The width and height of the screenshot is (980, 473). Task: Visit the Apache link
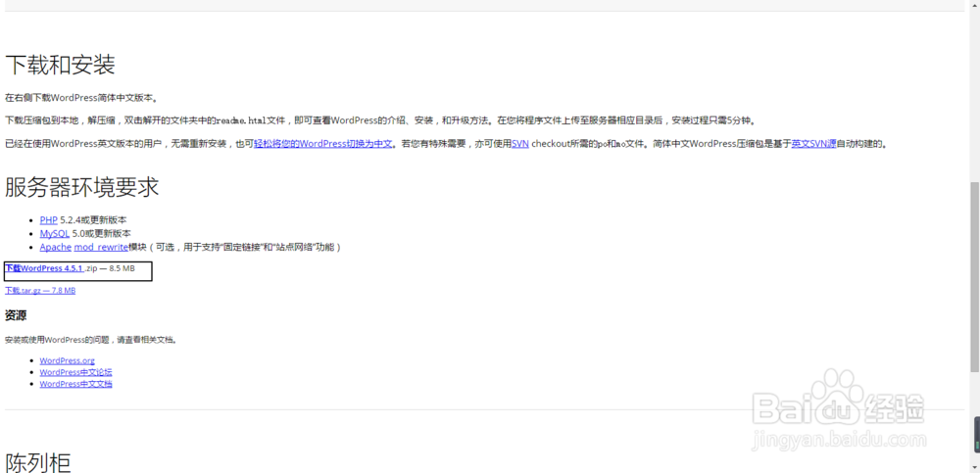tap(55, 247)
